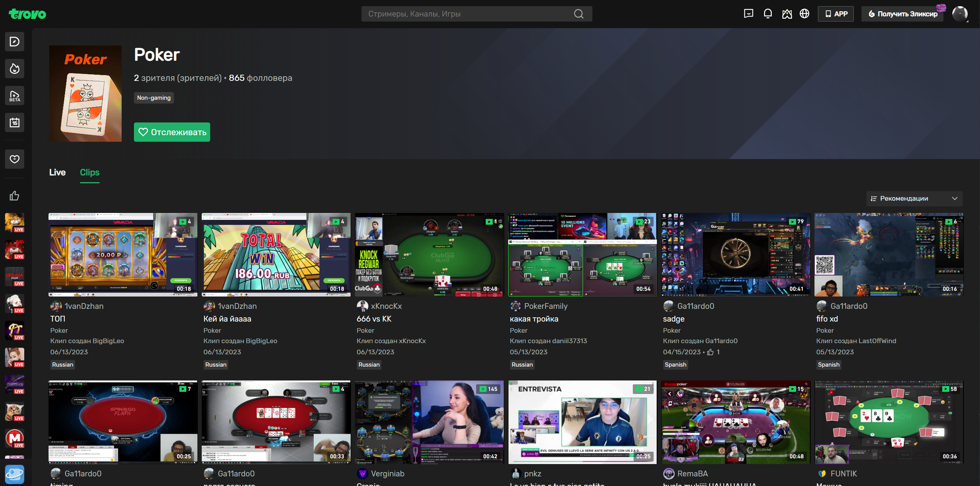Toggle follow with the Отслеживать button

(x=172, y=132)
